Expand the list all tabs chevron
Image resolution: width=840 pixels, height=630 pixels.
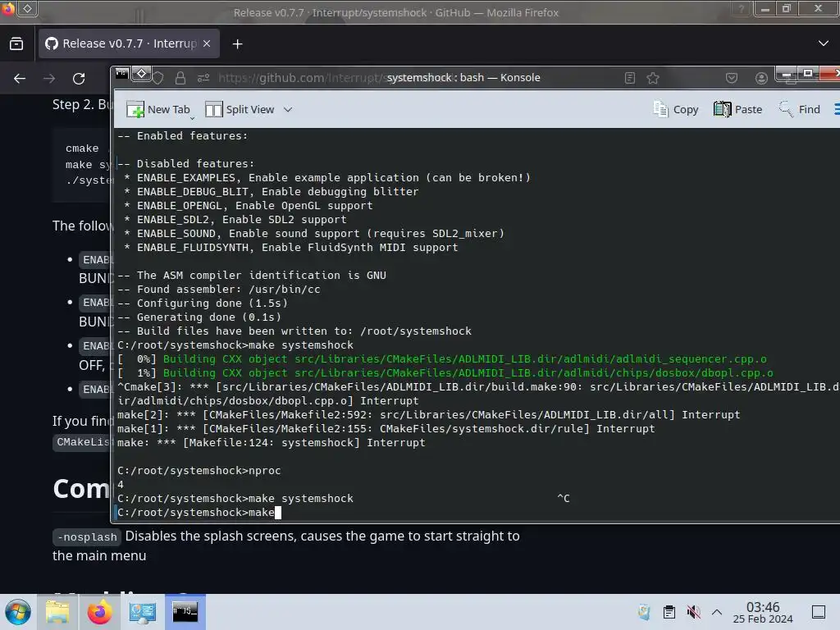click(824, 43)
